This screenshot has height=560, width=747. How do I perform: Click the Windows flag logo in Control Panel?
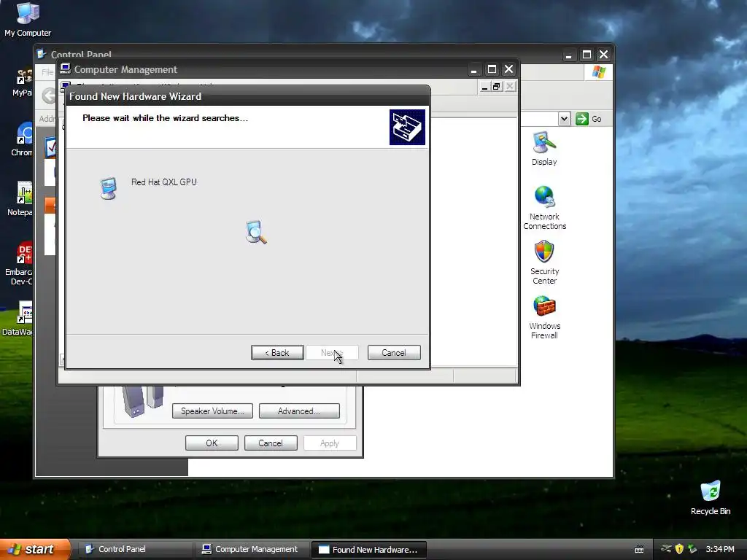click(598, 72)
